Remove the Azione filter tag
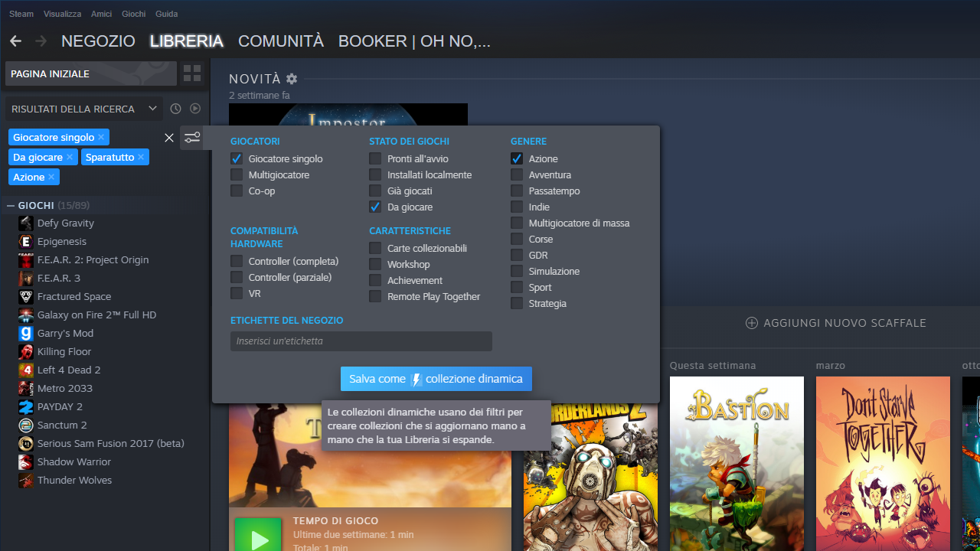This screenshot has width=980, height=551. [51, 177]
